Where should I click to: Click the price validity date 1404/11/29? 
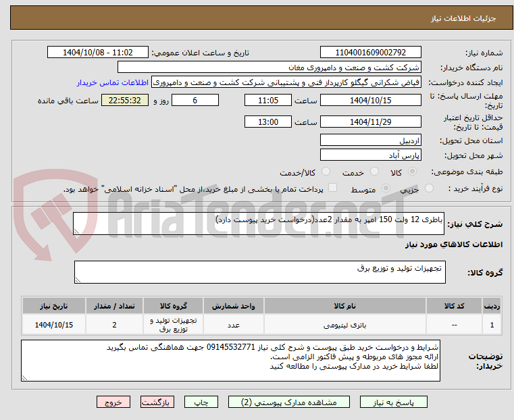pyautogui.click(x=370, y=122)
